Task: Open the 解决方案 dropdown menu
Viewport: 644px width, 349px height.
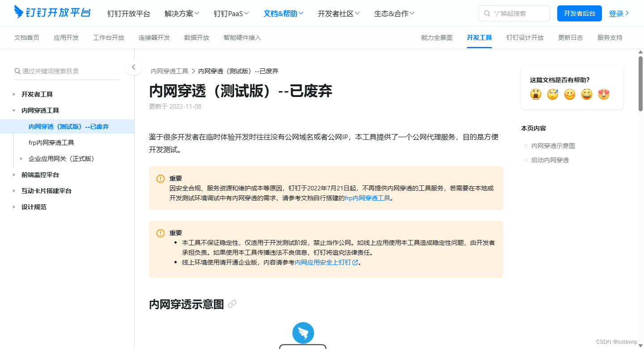Action: [182, 13]
